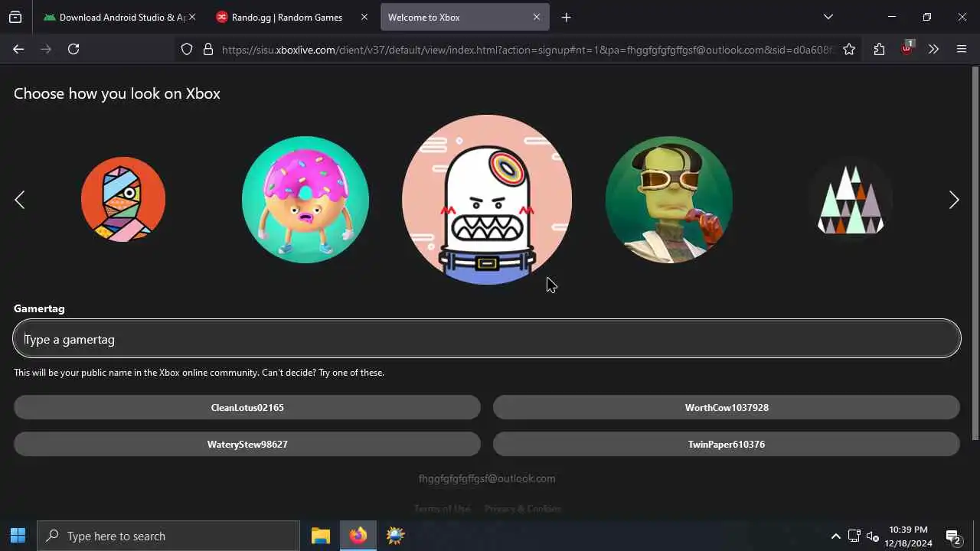The height and width of the screenshot is (551, 980).
Task: Click the page vertical scrollbar
Action: 975,253
